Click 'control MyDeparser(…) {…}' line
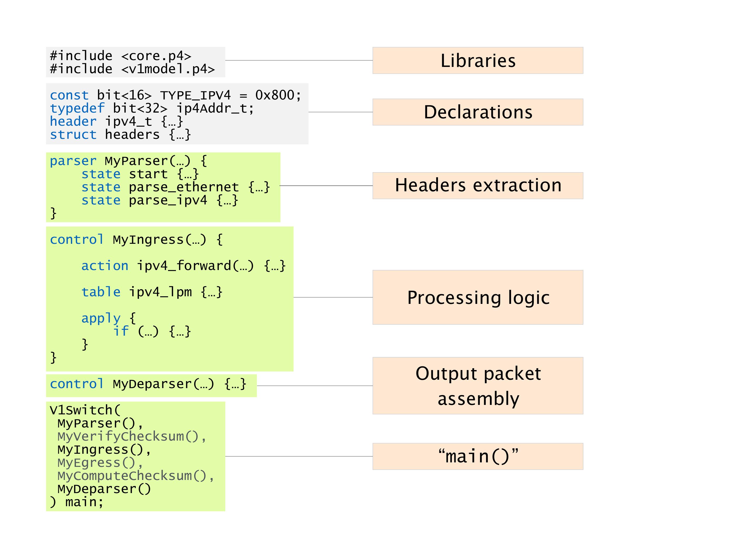747x560 pixels. pos(148,384)
